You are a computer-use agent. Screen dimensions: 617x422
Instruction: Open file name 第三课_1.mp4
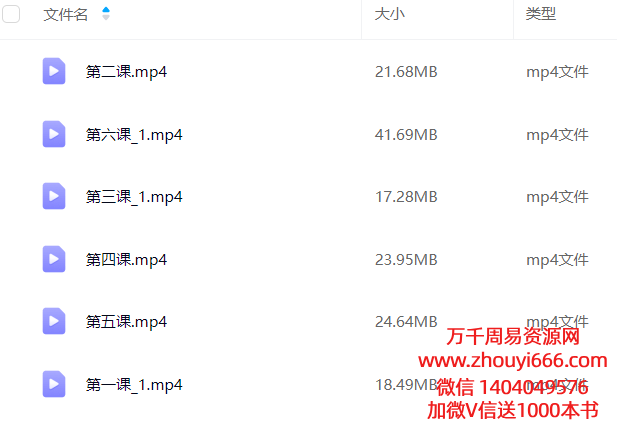134,196
